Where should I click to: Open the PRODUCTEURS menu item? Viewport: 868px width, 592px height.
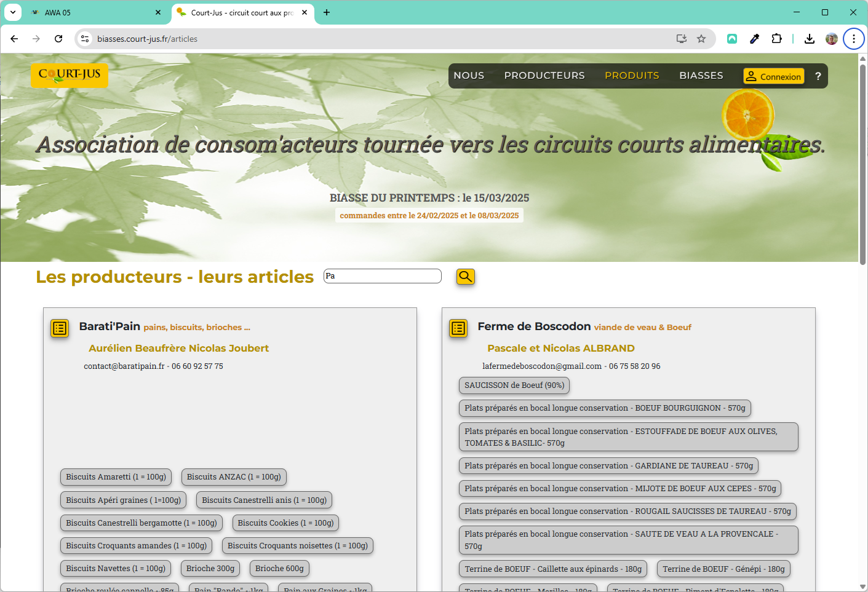click(544, 76)
